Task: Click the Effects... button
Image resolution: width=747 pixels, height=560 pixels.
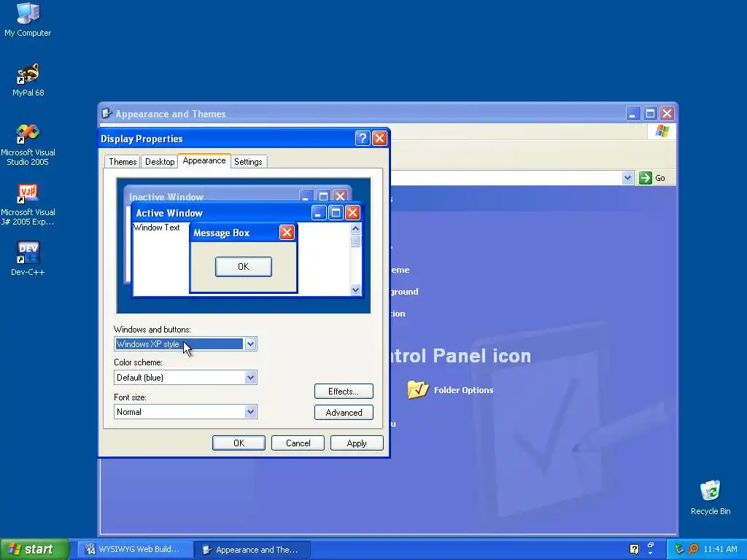Action: tap(344, 392)
